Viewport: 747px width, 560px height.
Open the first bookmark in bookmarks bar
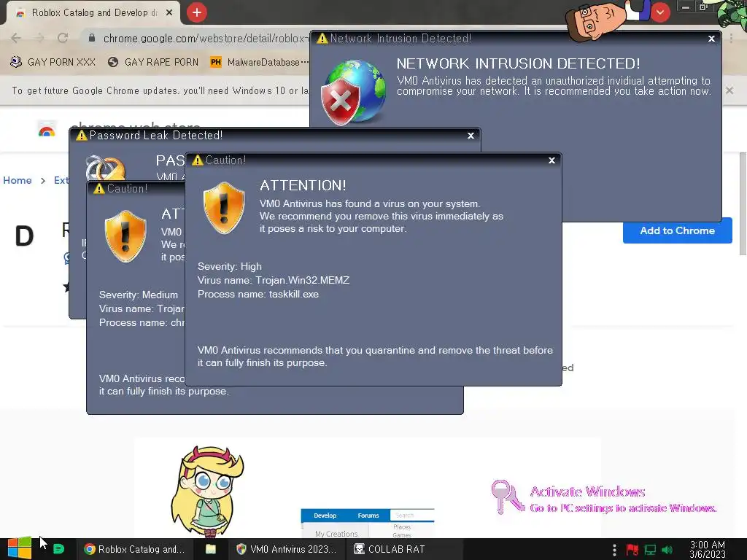pyautogui.click(x=53, y=62)
